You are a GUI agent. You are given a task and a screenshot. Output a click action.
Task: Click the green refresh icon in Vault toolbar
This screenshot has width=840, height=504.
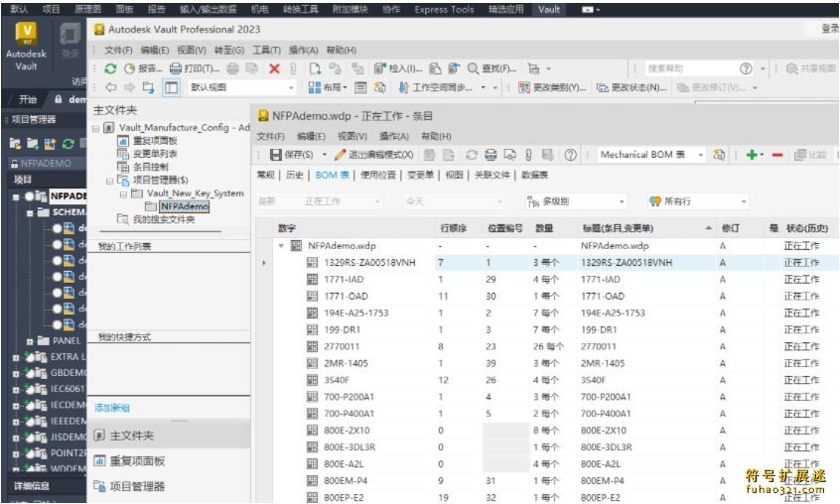[x=110, y=68]
